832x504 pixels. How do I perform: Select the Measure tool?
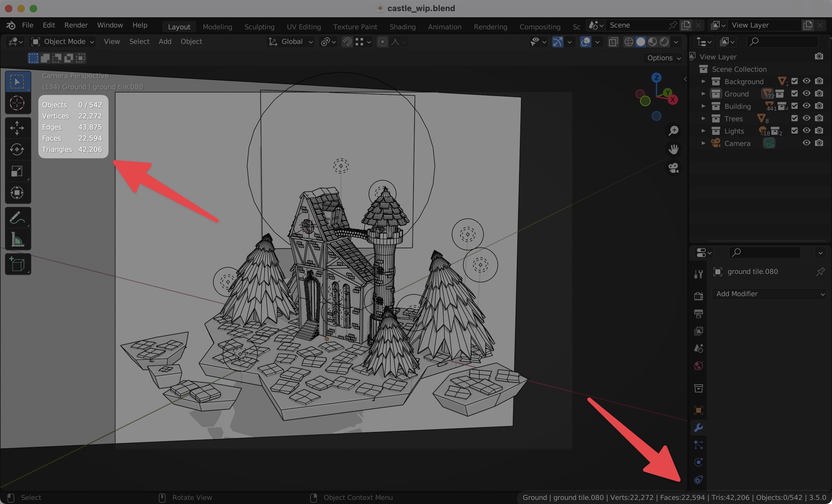pos(17,240)
